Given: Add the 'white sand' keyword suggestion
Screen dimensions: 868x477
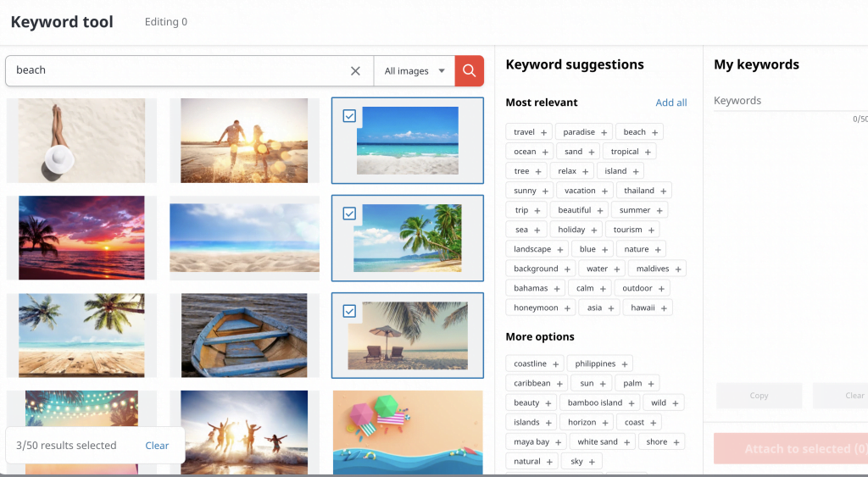Looking at the screenshot, I should (x=628, y=441).
